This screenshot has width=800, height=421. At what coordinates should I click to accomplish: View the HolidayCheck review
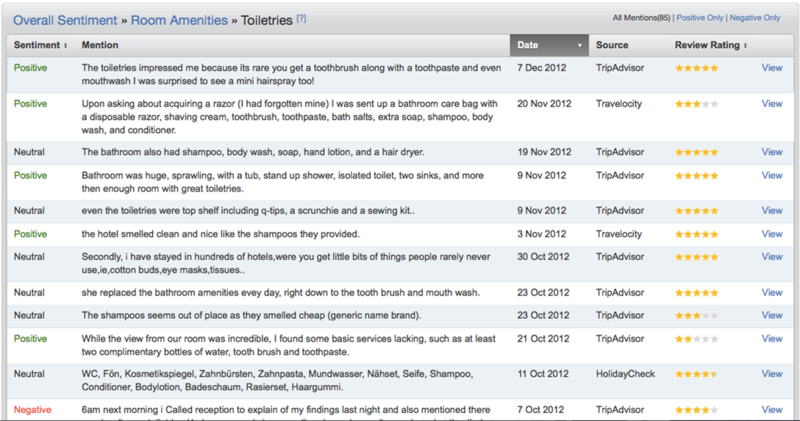(772, 374)
